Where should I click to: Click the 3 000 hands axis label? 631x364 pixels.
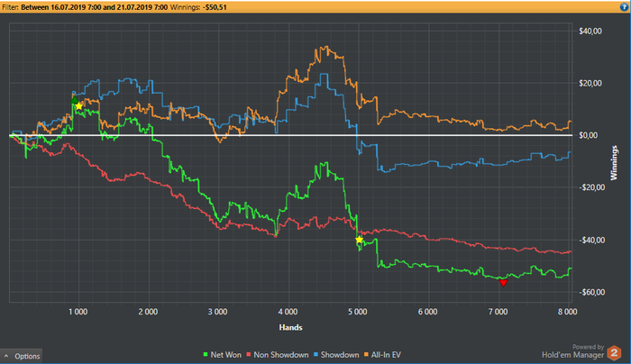tap(218, 312)
